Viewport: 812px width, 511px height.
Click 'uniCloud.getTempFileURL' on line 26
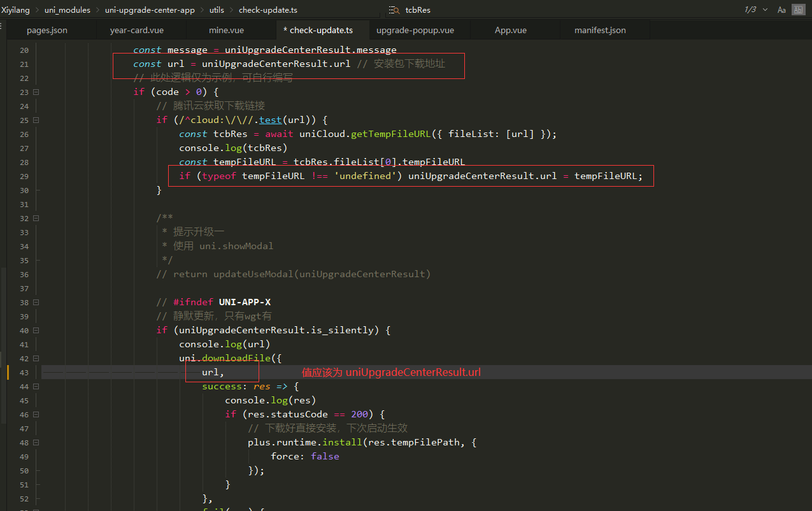pyautogui.click(x=365, y=134)
